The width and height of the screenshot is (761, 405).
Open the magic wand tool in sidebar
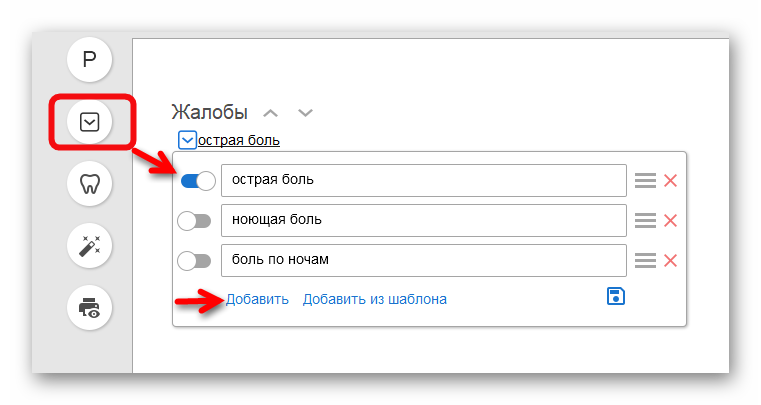coord(90,246)
